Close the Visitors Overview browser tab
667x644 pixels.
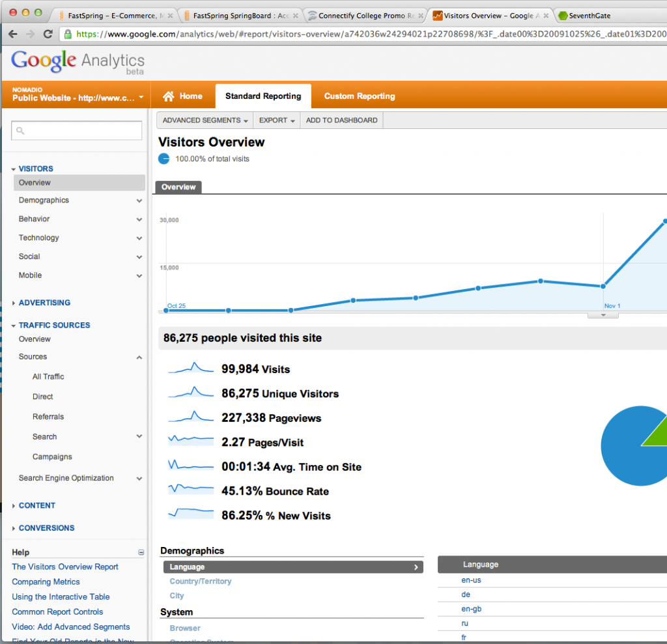[546, 16]
